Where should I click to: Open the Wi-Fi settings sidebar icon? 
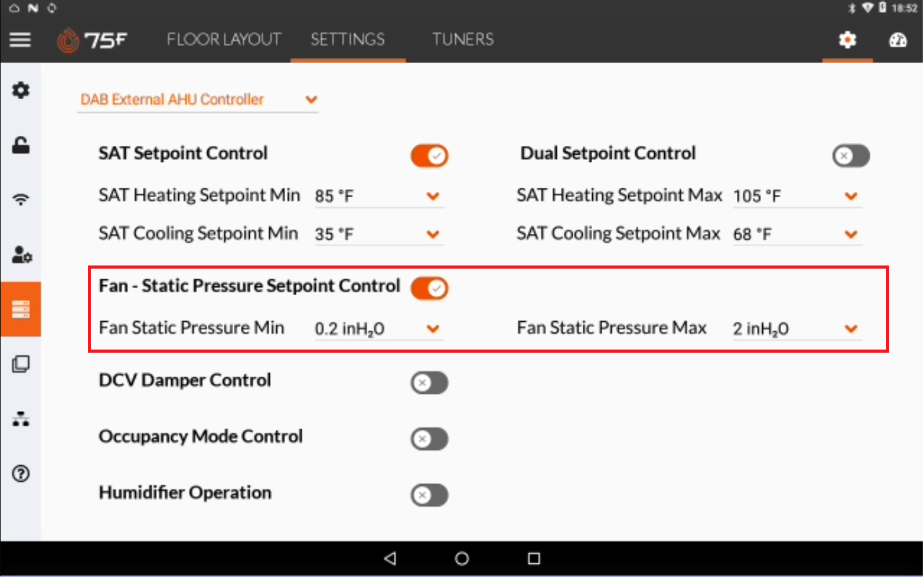coord(21,200)
